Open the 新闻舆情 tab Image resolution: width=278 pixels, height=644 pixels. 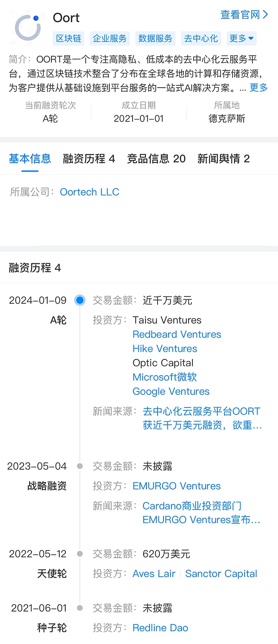tap(223, 159)
